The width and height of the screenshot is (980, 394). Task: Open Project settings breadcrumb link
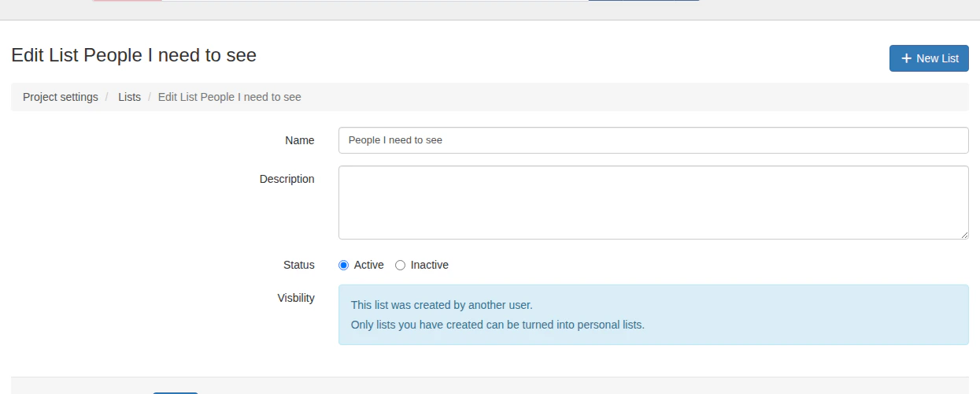pyautogui.click(x=61, y=97)
